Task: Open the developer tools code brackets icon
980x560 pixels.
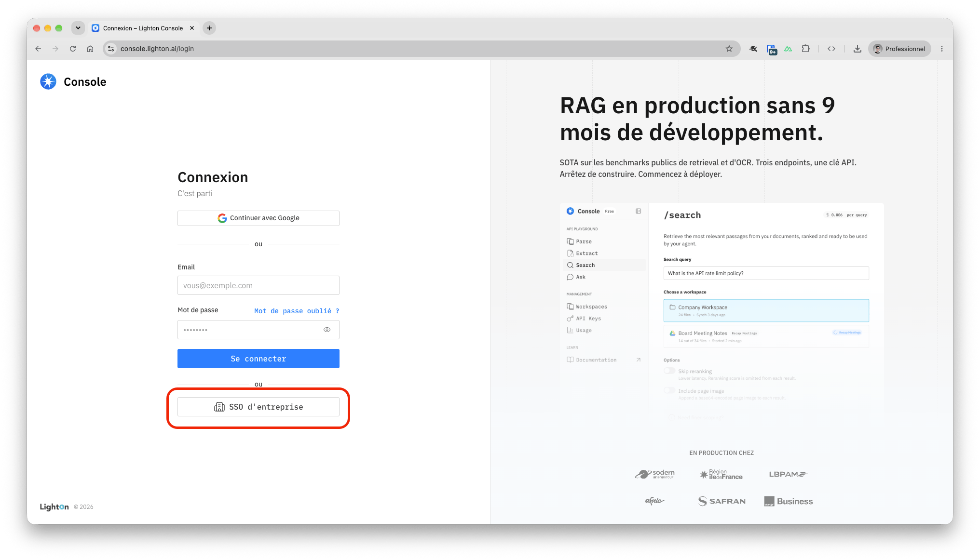Action: coord(831,49)
